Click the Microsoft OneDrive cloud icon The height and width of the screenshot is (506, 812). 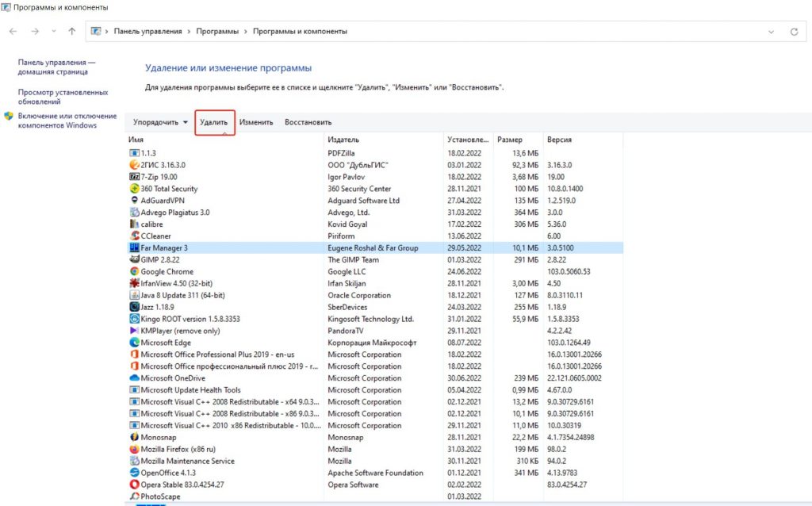[x=134, y=378]
